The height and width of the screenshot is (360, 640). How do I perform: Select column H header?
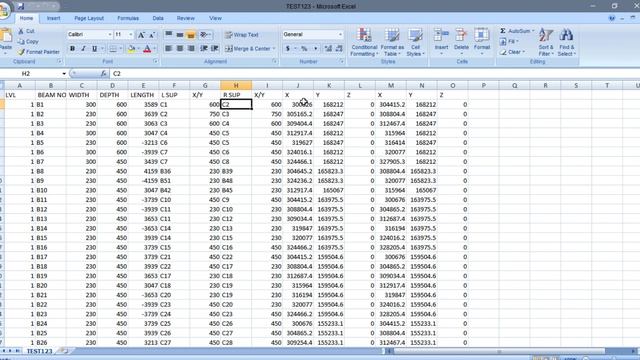[236, 85]
